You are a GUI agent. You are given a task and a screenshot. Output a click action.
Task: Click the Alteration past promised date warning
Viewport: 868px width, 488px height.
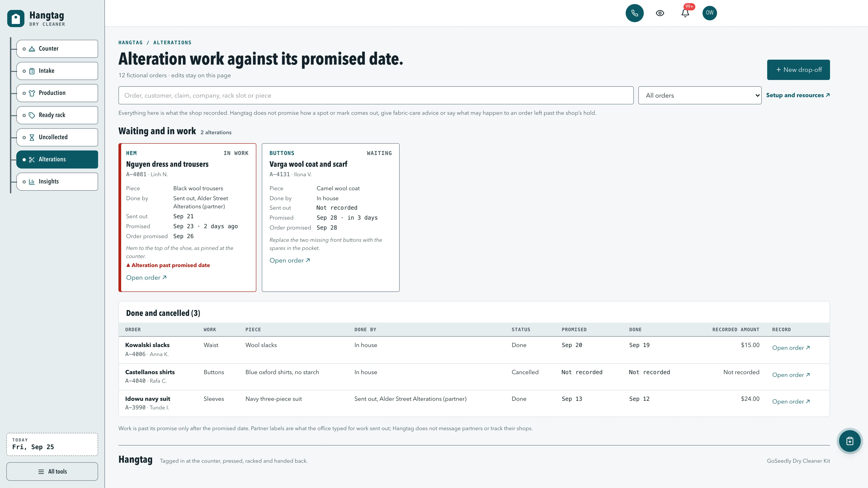tap(168, 265)
